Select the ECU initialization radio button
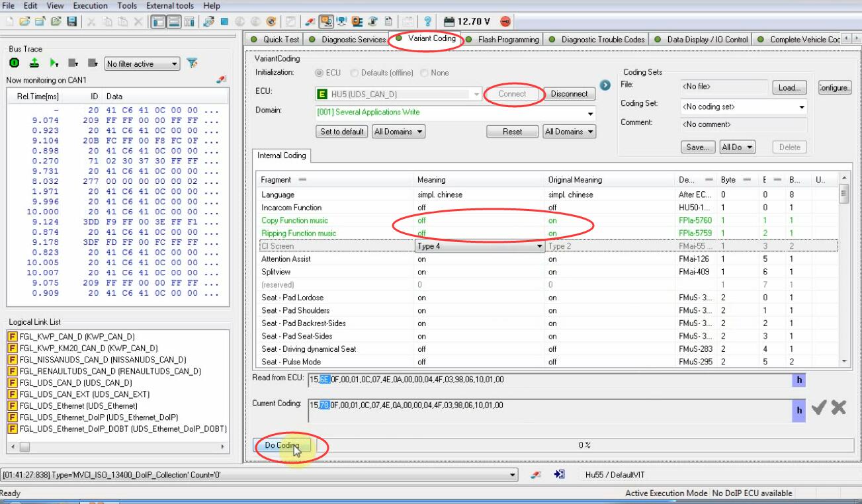Image resolution: width=862 pixels, height=504 pixels. click(x=320, y=73)
